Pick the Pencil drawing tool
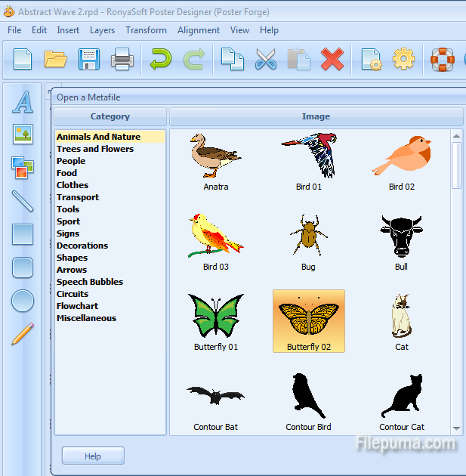 (23, 334)
